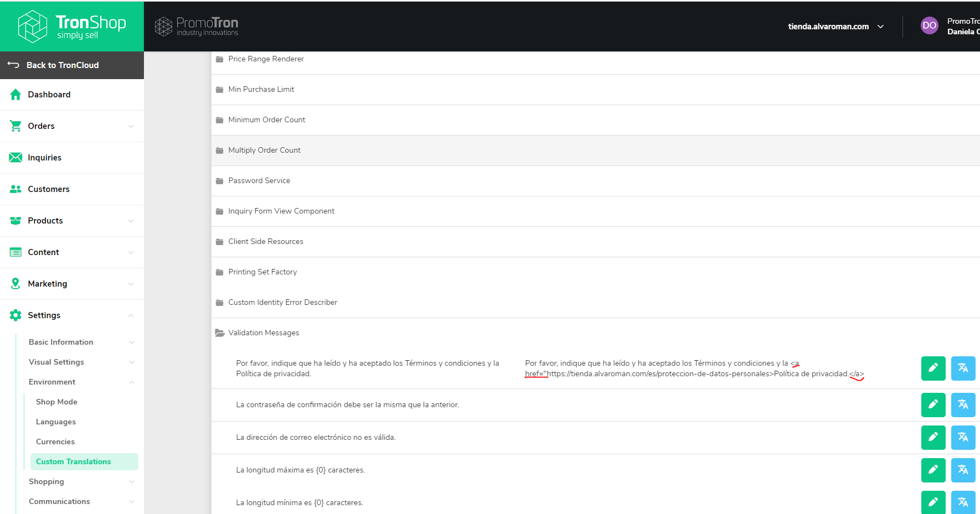The height and width of the screenshot is (514, 980).
Task: Open the translate icon next to the email validation message
Action: [x=963, y=437]
